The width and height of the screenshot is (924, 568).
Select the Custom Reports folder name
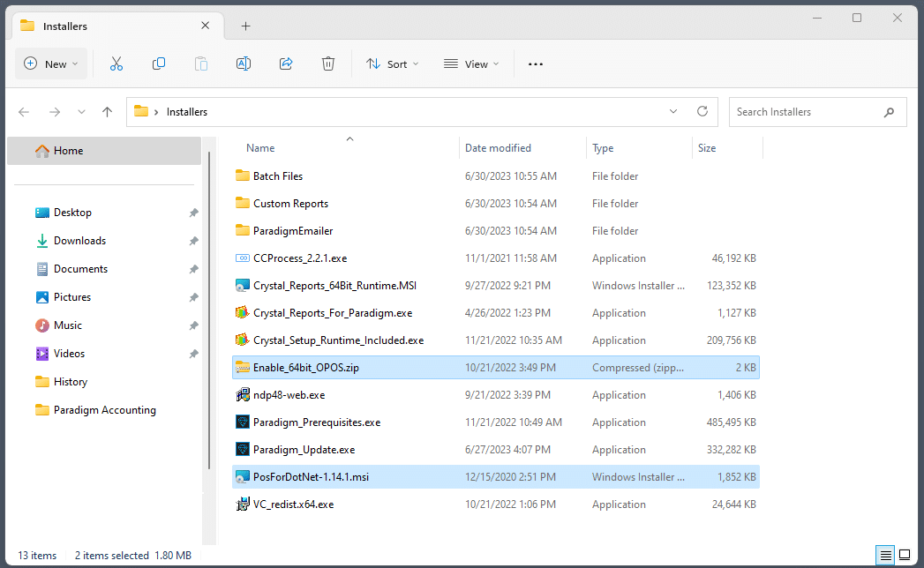[290, 203]
